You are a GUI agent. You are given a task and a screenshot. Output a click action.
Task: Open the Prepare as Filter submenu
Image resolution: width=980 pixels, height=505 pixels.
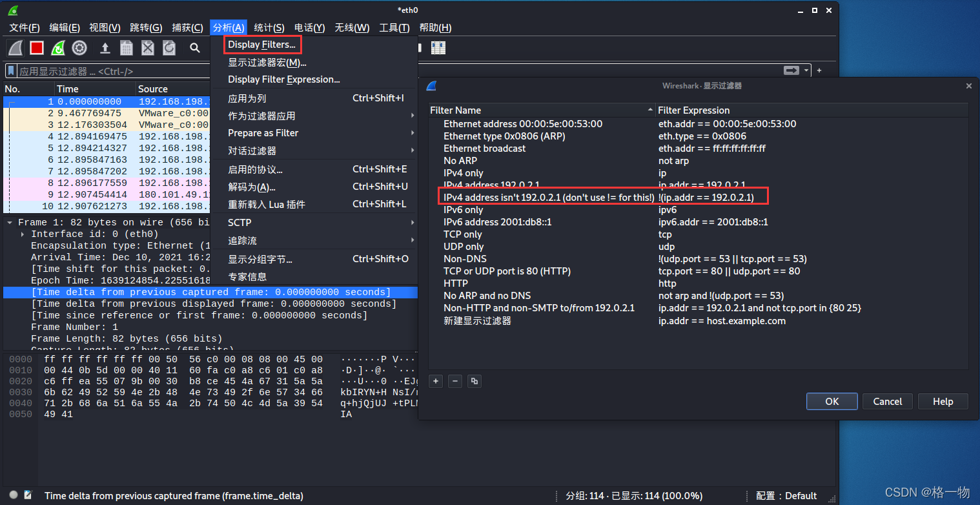314,133
